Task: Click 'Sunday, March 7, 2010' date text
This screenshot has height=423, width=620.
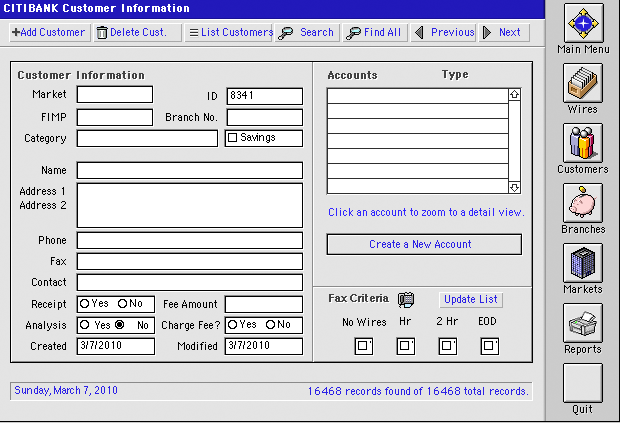Action: click(x=66, y=391)
